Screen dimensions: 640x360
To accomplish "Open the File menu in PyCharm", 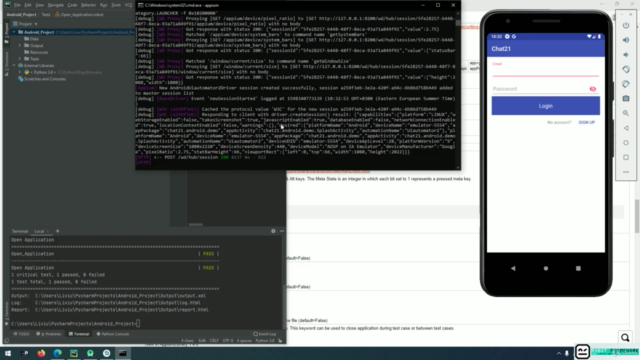I will tap(17, 5).
